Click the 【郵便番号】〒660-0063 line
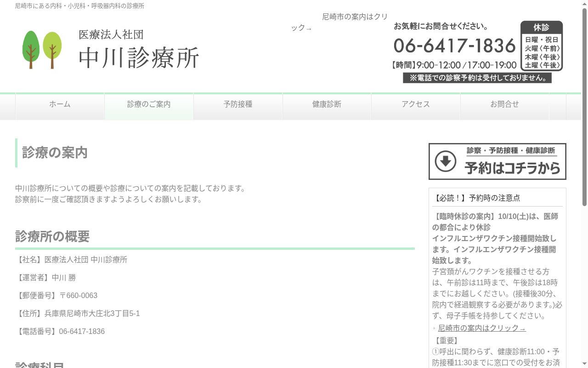588x368 pixels. tap(56, 296)
